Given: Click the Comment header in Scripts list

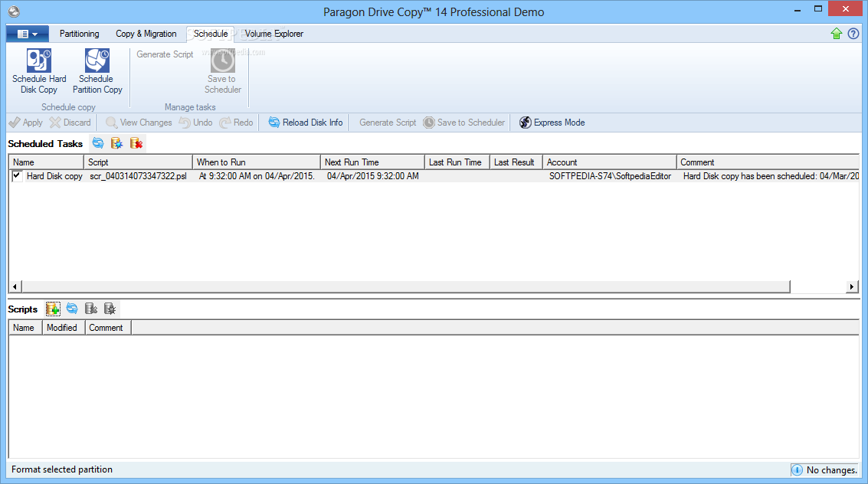Looking at the screenshot, I should 108,328.
